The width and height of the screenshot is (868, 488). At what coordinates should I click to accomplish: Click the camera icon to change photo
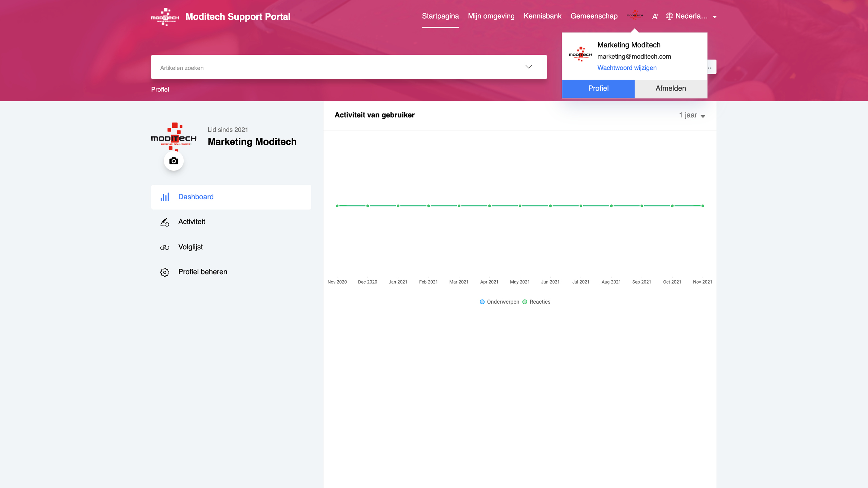click(x=174, y=161)
